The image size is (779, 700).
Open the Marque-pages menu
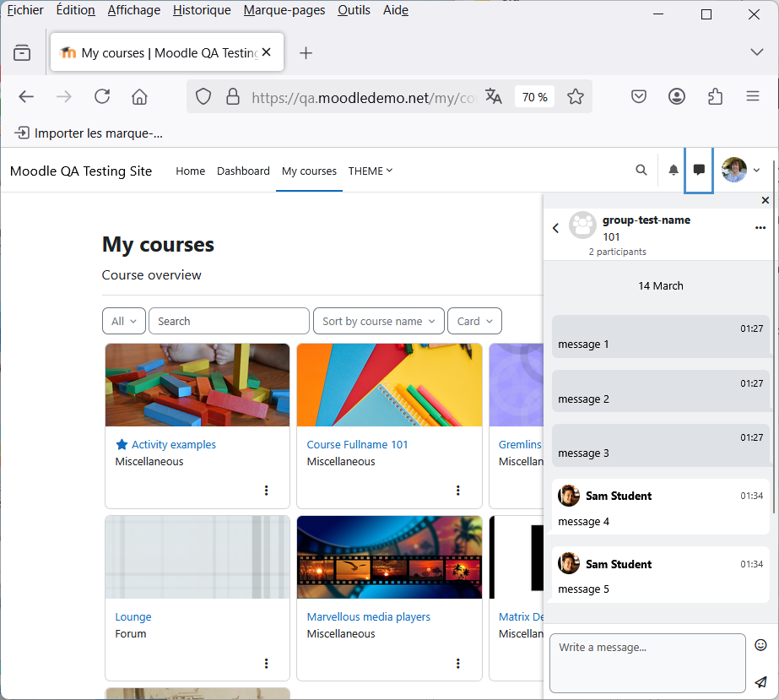[284, 10]
